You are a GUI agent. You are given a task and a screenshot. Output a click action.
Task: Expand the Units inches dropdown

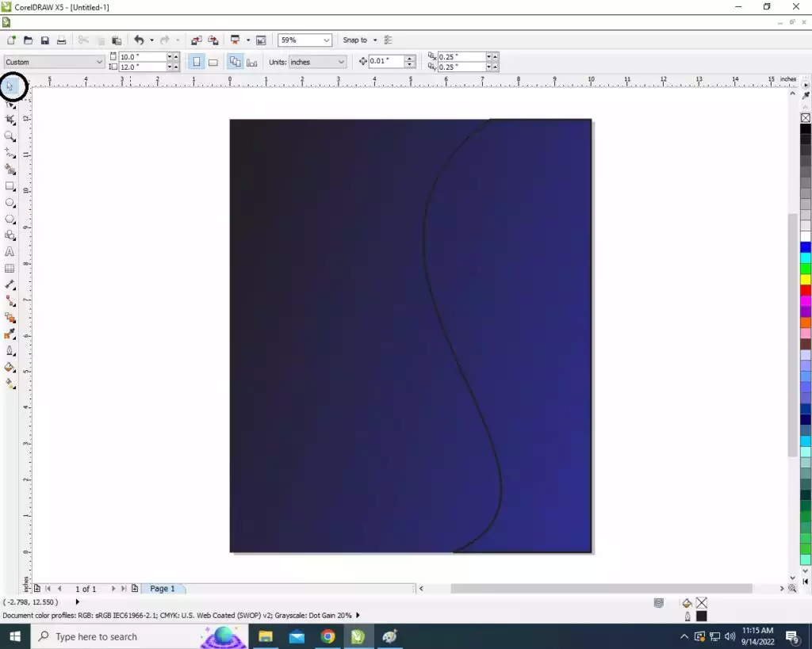pyautogui.click(x=342, y=62)
